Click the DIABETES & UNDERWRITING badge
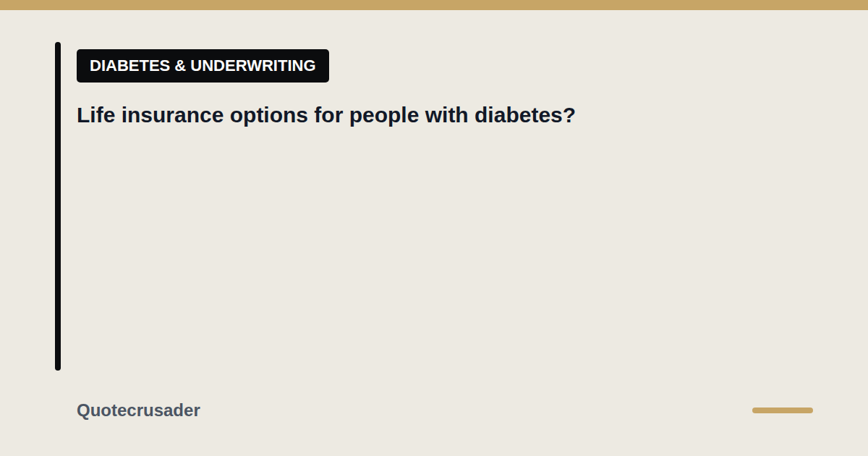The height and width of the screenshot is (456, 868). [x=203, y=66]
